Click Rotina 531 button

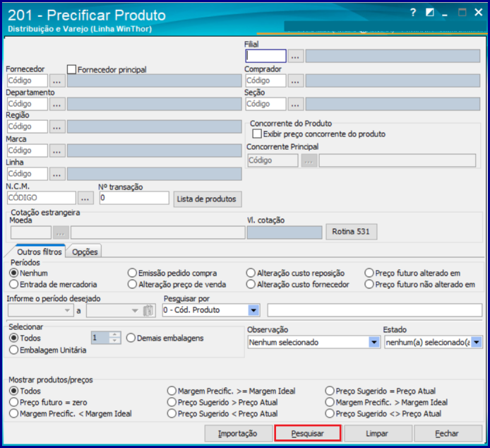tap(351, 232)
